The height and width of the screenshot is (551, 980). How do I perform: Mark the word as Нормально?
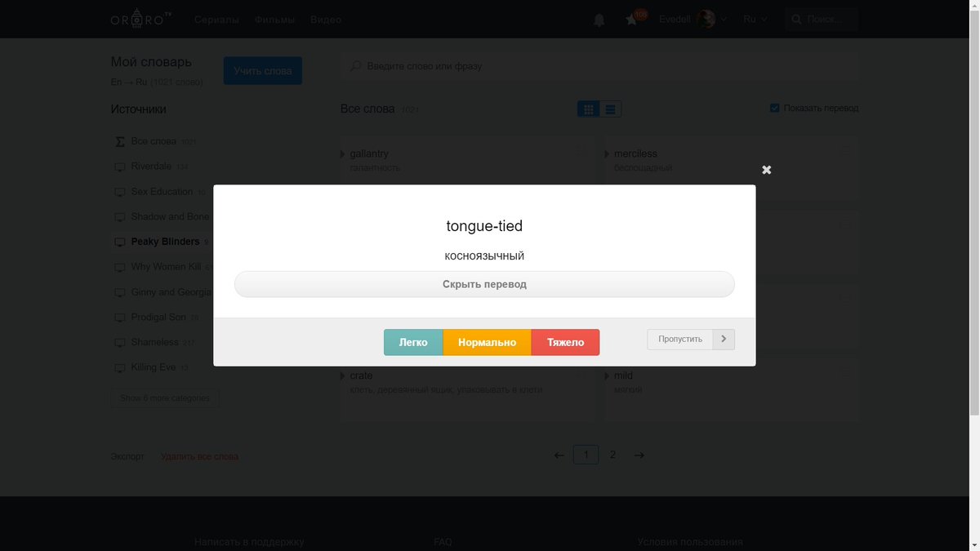click(487, 343)
